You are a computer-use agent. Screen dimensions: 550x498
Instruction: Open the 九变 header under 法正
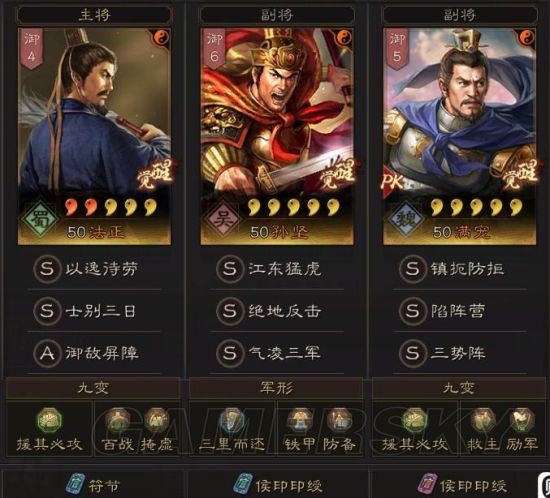point(93,388)
